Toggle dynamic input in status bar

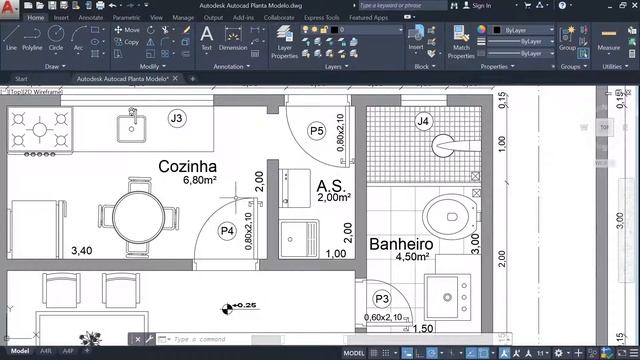point(407,353)
